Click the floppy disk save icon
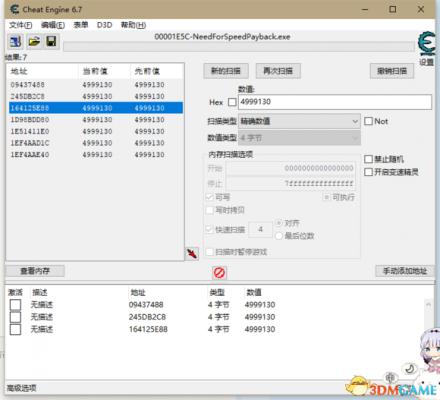This screenshot has height=400, width=440. click(51, 41)
